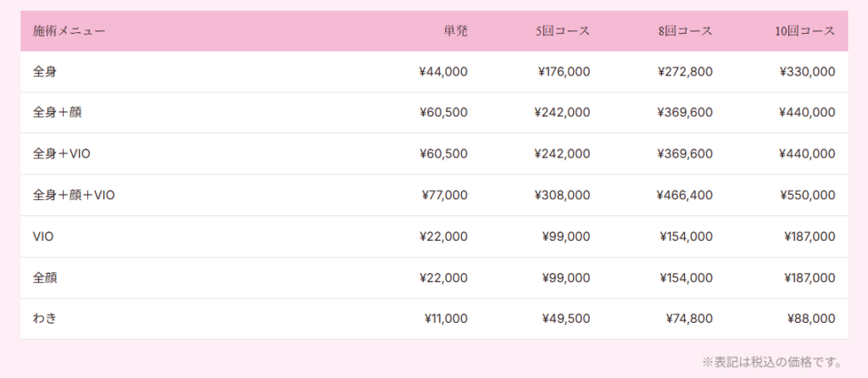Select the 全身＋VIO row label

[x=61, y=153]
